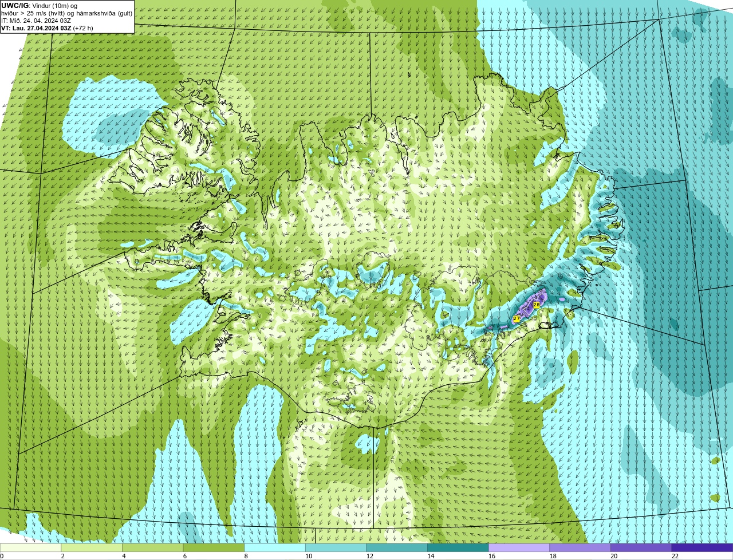Click the 2–4 m/s light yellow-green legend swatch
This screenshot has height=560, width=733.
pos(92,547)
